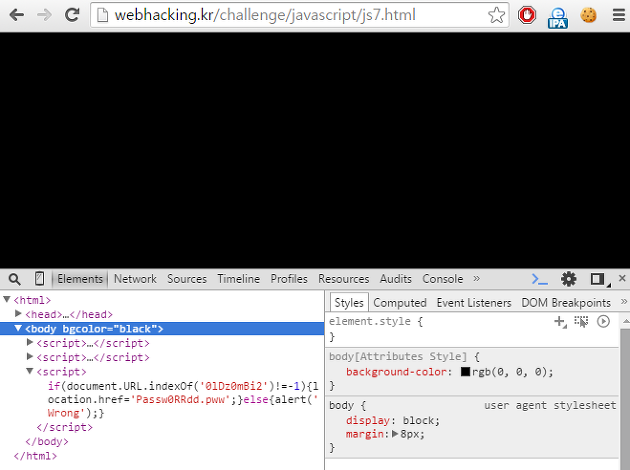
Task: Open DevTools settings gear
Action: pos(569,279)
